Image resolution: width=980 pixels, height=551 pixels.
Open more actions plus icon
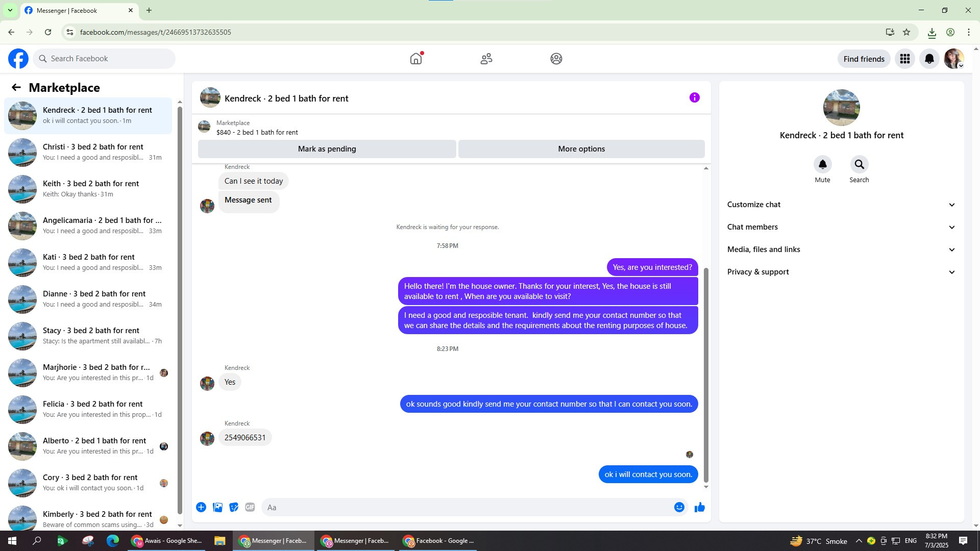(x=201, y=507)
